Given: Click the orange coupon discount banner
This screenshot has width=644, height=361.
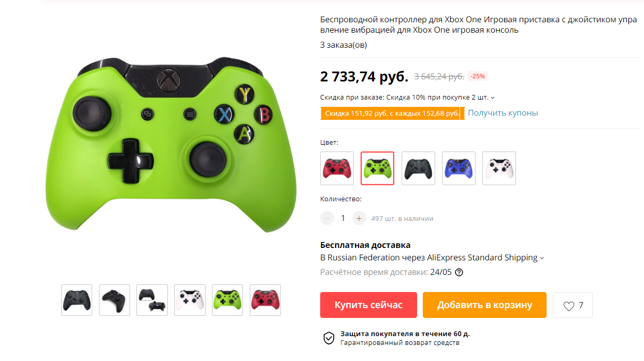Looking at the screenshot, I should pos(392,114).
